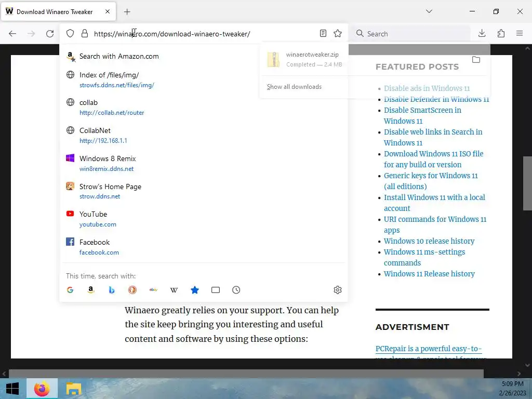
Task: Open Install Windows 11 with local account link
Action: coord(434,203)
